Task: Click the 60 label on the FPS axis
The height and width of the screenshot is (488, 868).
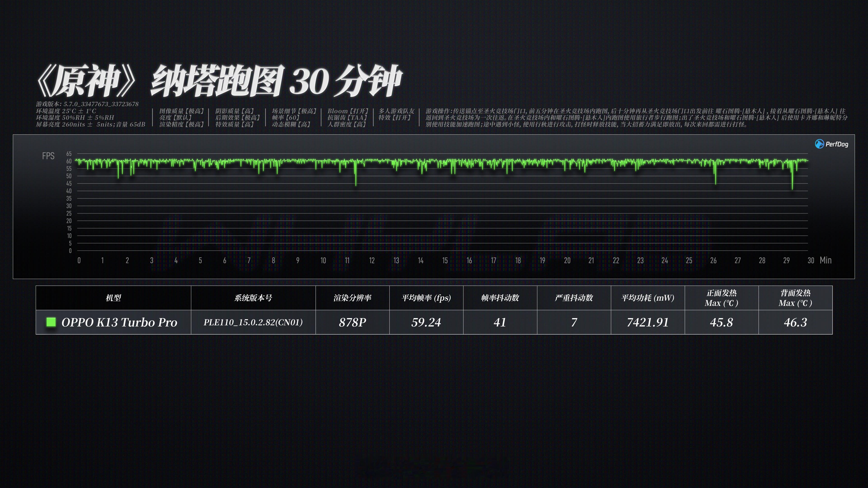Action: tap(69, 161)
